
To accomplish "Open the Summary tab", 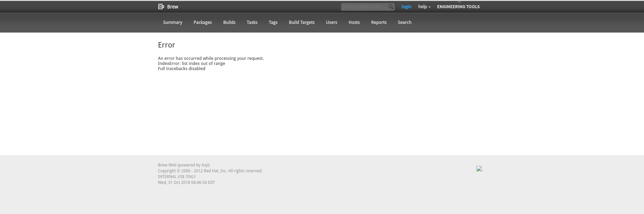I will (x=173, y=23).
